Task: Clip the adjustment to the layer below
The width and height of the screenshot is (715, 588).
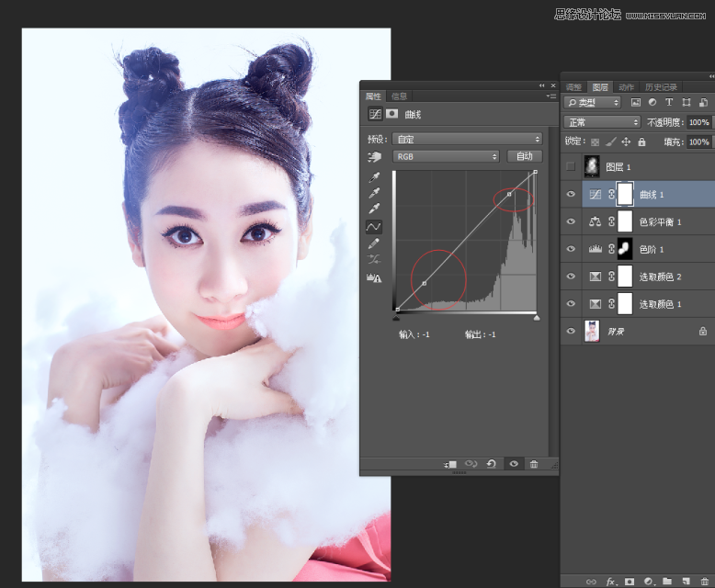Action: click(x=450, y=464)
